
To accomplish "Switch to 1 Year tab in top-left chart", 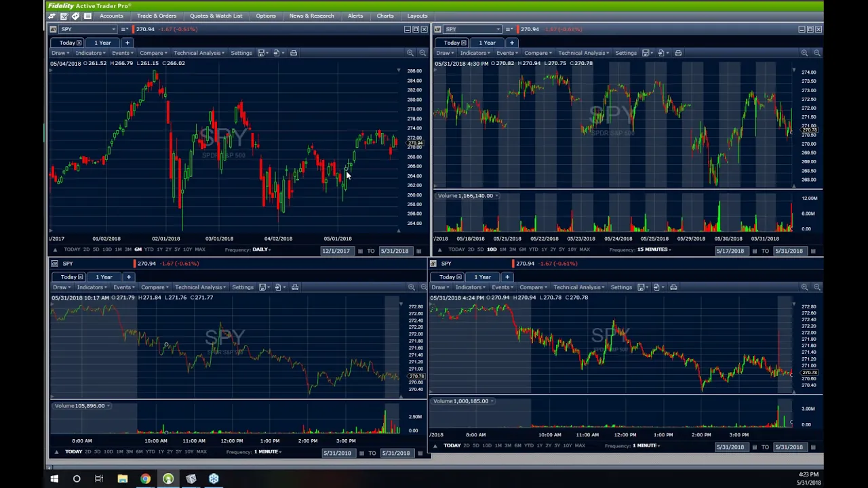I will click(x=102, y=43).
